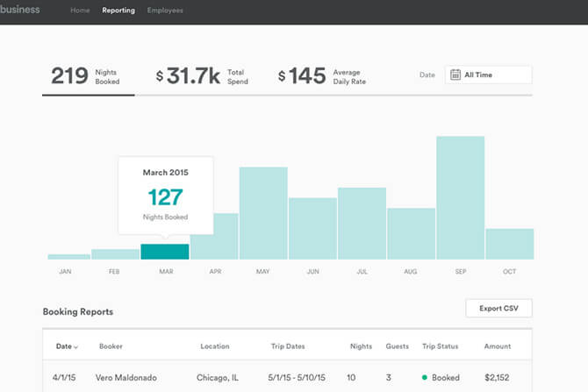588x392 pixels.
Task: Click the calendar icon in date filter
Action: (455, 75)
